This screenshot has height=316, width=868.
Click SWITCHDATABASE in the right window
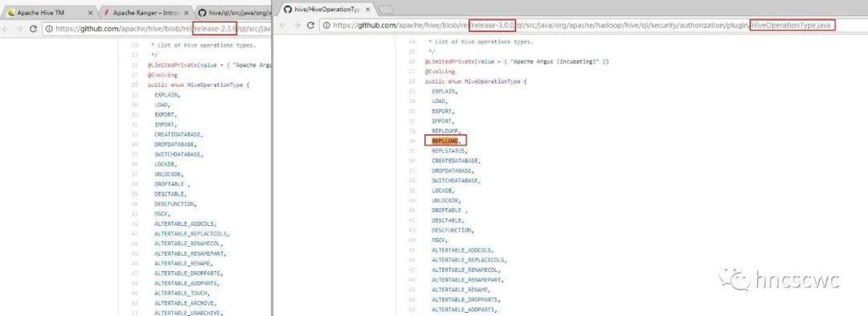click(457, 180)
